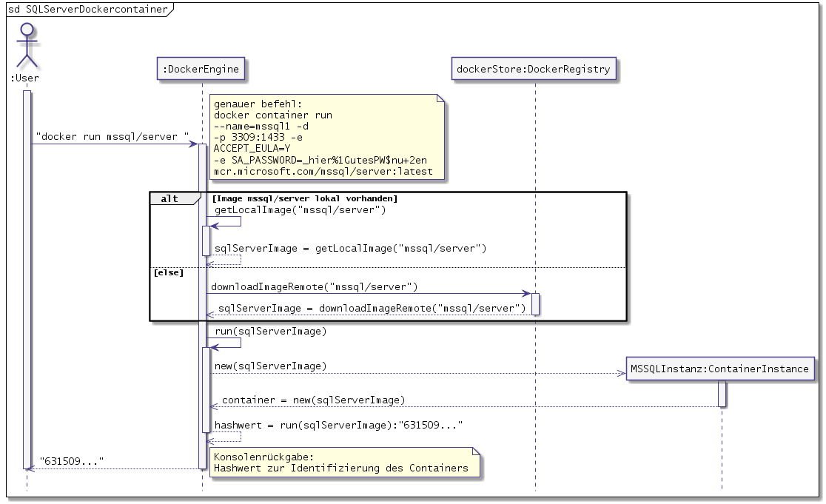Select the dockerStore:DockerRegistry participant box
826x504 pixels.
coord(534,69)
